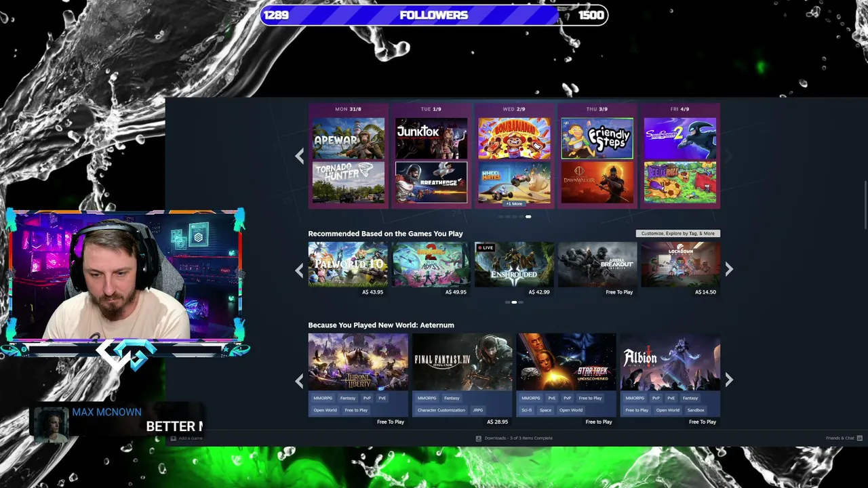Image resolution: width=868 pixels, height=488 pixels.
Task: Click the Because You Played New World: Aeternum heading
Action: click(x=381, y=325)
